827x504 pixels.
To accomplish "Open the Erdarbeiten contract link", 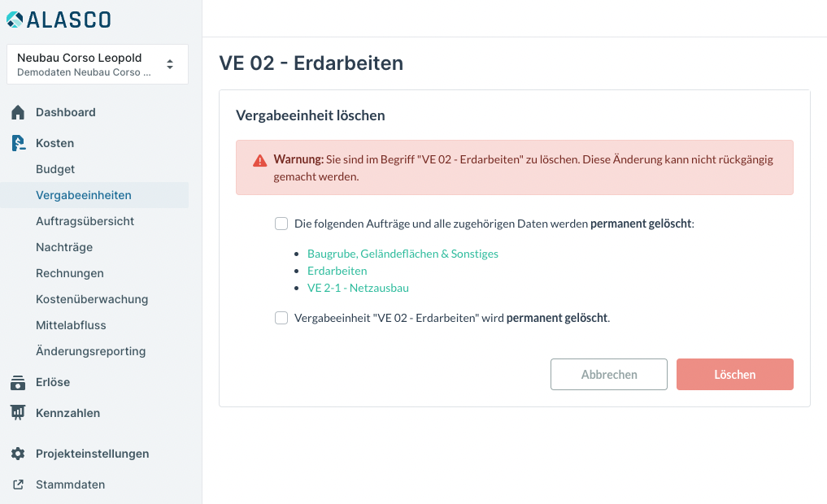I will click(x=337, y=271).
